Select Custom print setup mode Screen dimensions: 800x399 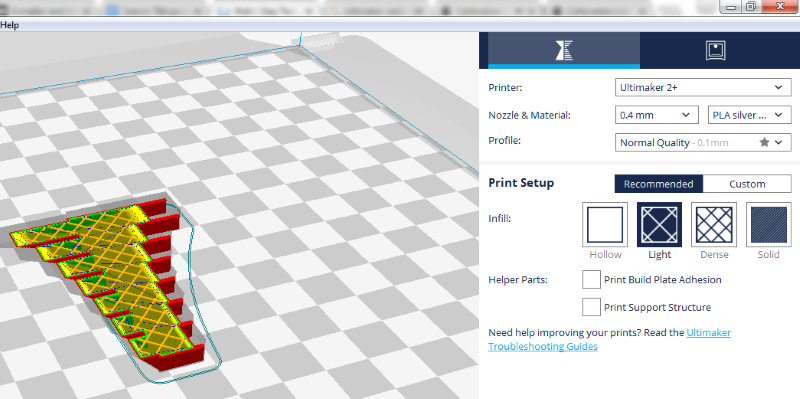(747, 184)
